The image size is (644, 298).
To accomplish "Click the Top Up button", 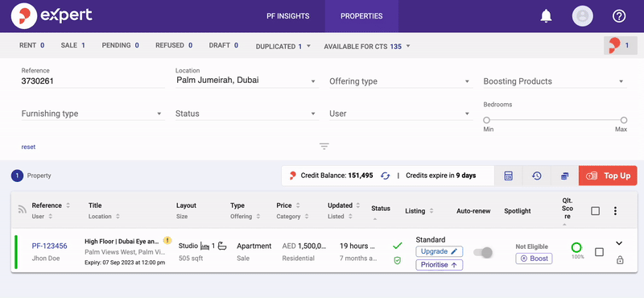I will click(x=608, y=176).
